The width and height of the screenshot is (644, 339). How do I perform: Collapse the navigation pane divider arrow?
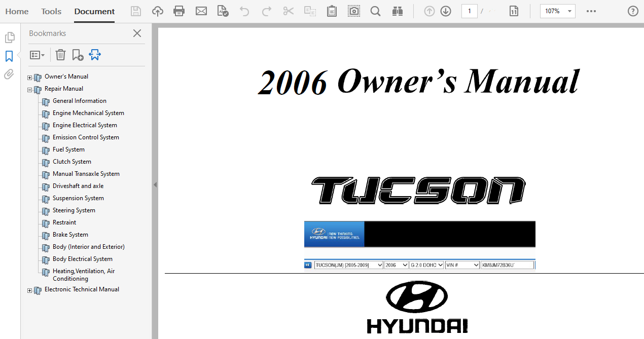(155, 185)
